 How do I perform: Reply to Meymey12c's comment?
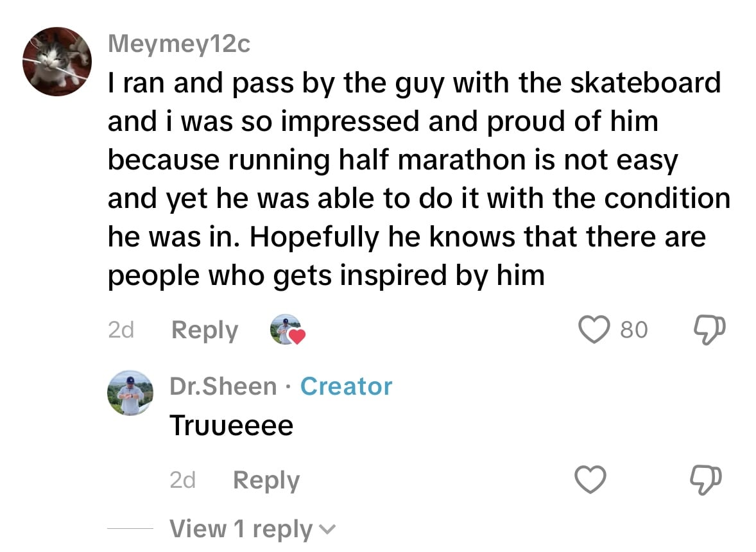[205, 330]
